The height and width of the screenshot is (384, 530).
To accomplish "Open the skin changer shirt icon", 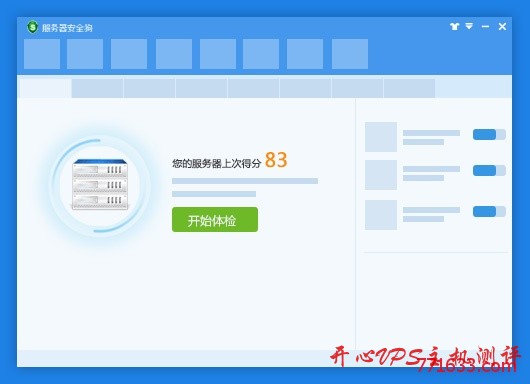I will click(x=455, y=26).
